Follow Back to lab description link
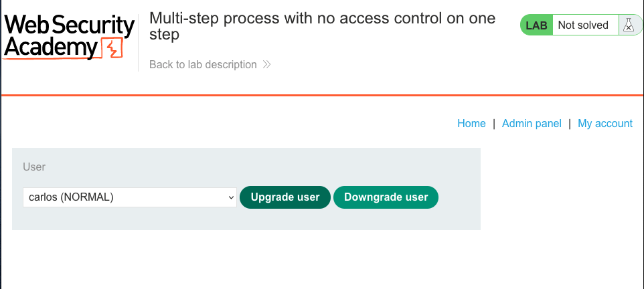The image size is (644, 289). click(x=203, y=64)
